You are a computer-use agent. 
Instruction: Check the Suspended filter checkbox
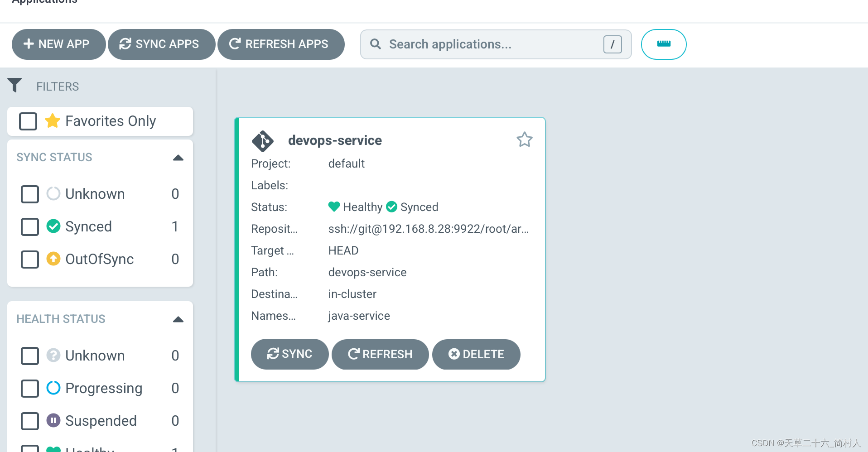pyautogui.click(x=30, y=421)
